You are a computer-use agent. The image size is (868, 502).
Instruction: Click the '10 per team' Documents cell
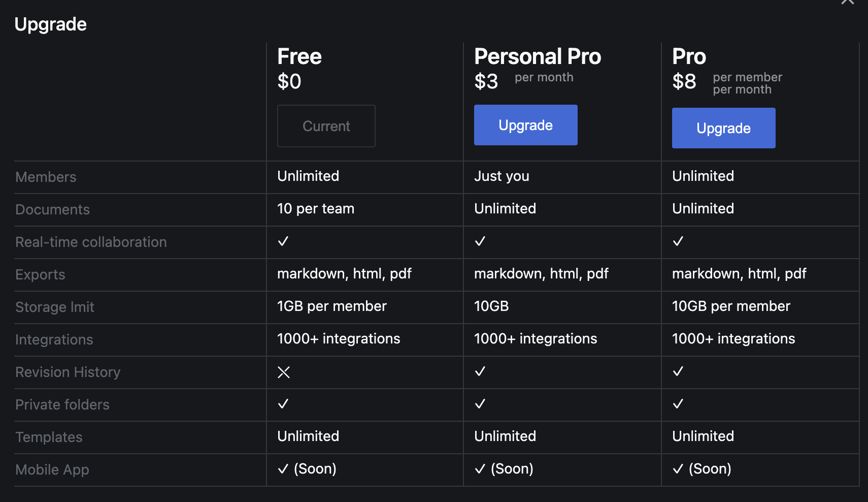pyautogui.click(x=316, y=208)
